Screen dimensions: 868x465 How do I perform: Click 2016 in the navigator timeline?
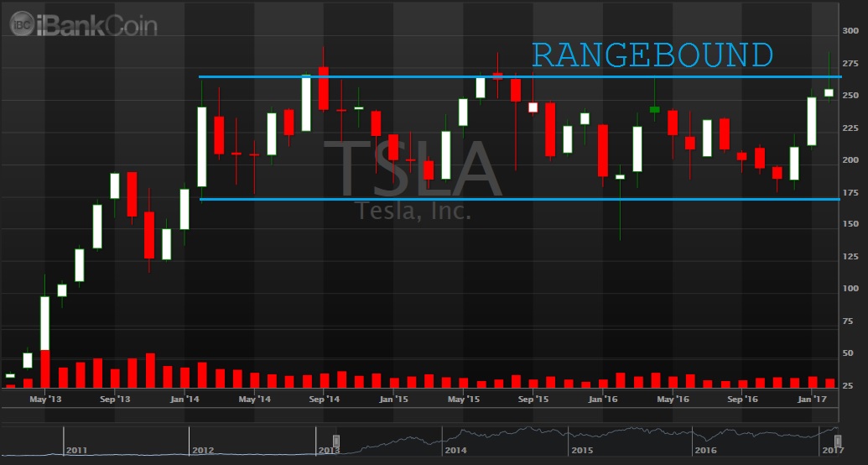click(708, 451)
